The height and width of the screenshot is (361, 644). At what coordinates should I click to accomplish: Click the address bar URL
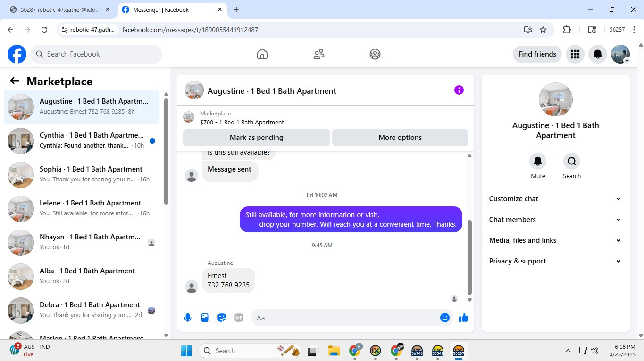tap(190, 30)
